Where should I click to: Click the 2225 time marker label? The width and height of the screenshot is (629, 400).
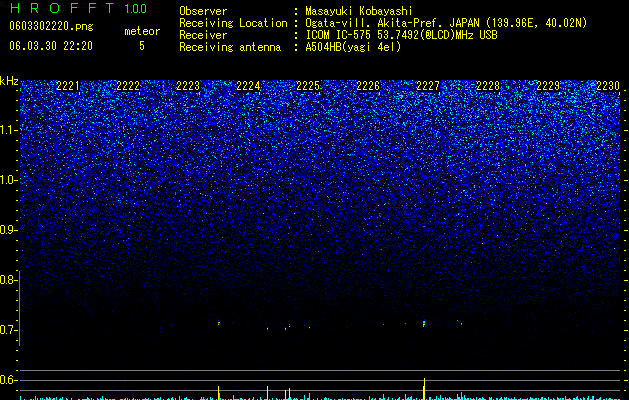308,86
